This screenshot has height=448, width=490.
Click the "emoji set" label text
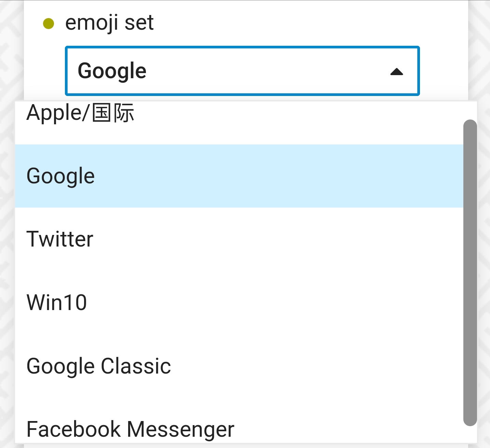pos(109,23)
